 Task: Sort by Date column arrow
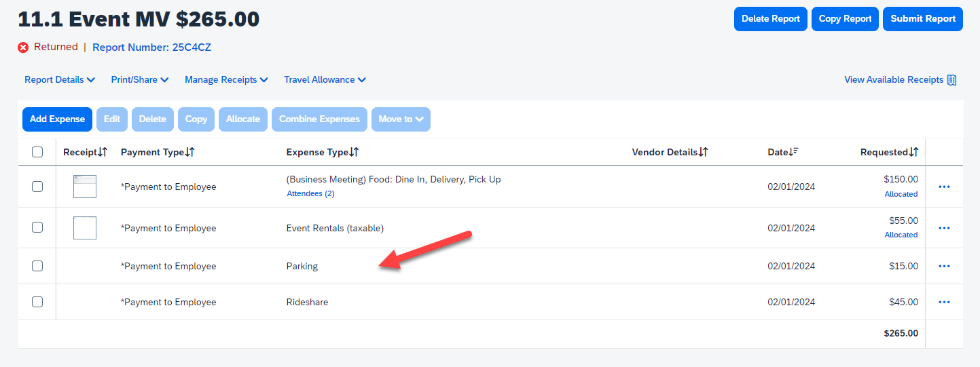click(793, 152)
